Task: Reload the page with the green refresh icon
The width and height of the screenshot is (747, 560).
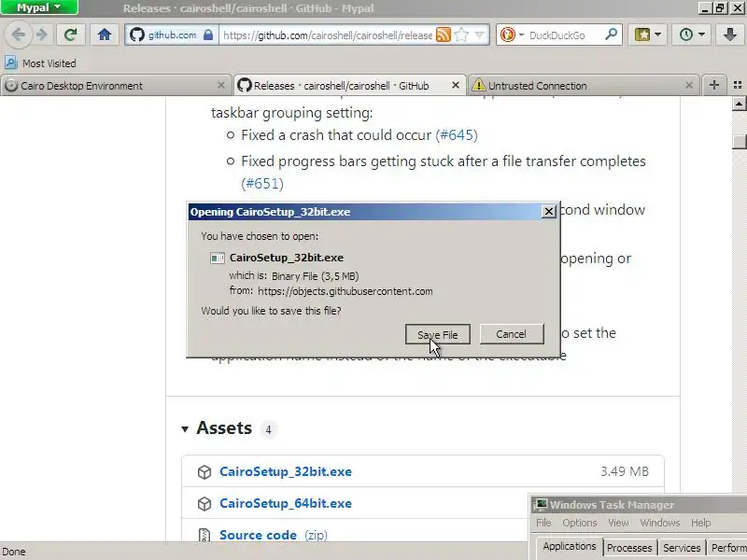Action: pos(71,35)
